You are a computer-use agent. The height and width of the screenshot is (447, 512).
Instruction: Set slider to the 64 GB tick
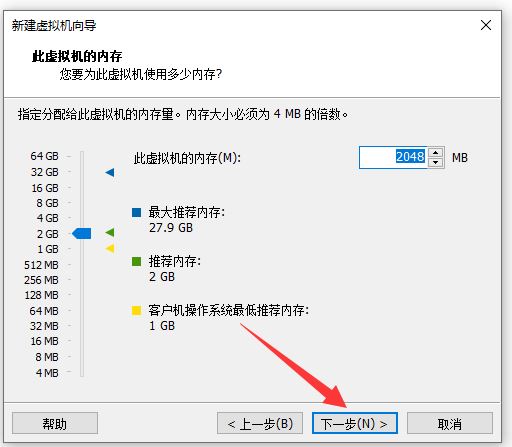(82, 156)
